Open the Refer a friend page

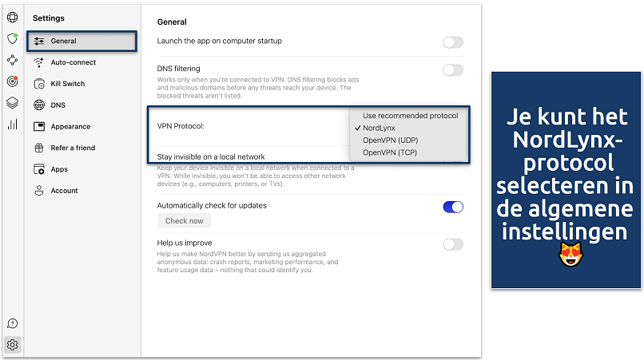pos(74,148)
